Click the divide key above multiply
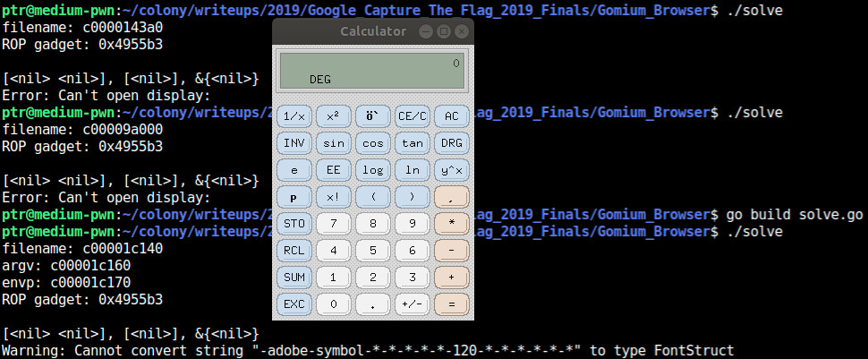The height and width of the screenshot is (359, 868). (x=452, y=197)
